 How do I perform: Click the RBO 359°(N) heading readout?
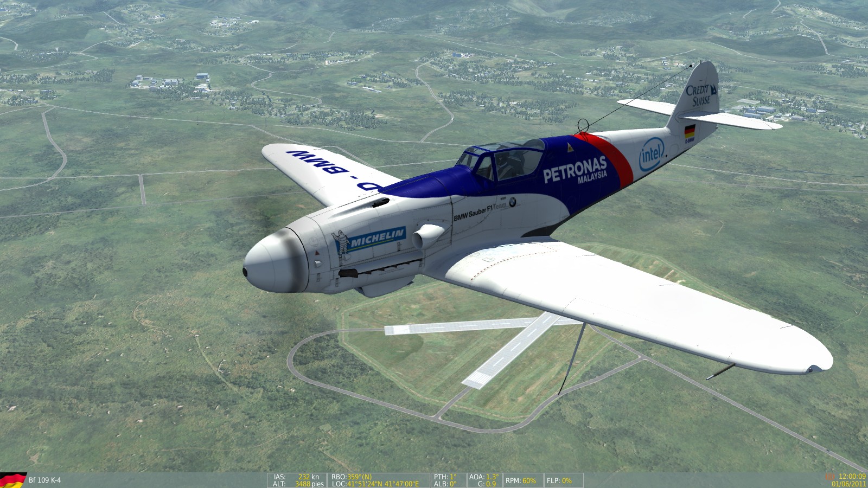pyautogui.click(x=352, y=477)
